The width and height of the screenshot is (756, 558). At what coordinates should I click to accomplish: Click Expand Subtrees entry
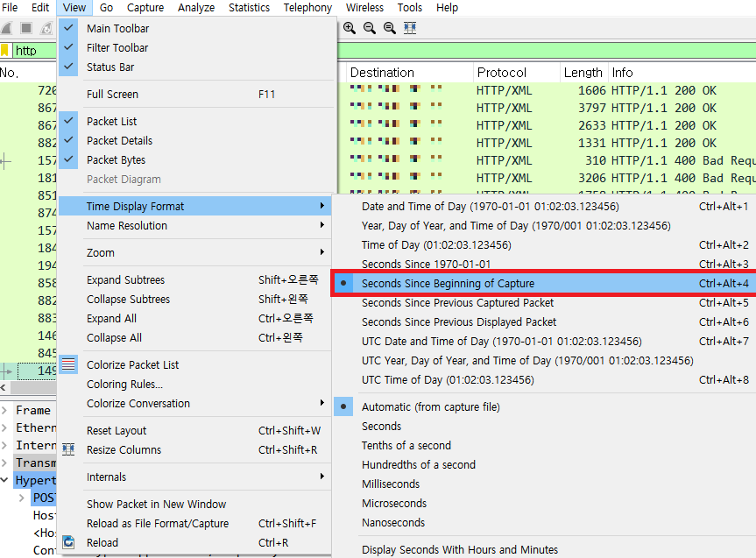194,279
